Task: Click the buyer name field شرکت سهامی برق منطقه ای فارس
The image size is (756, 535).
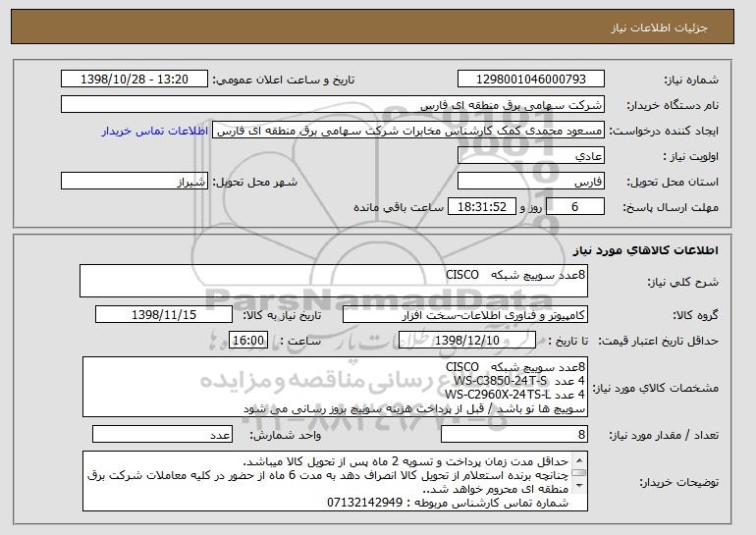Action: click(x=333, y=105)
